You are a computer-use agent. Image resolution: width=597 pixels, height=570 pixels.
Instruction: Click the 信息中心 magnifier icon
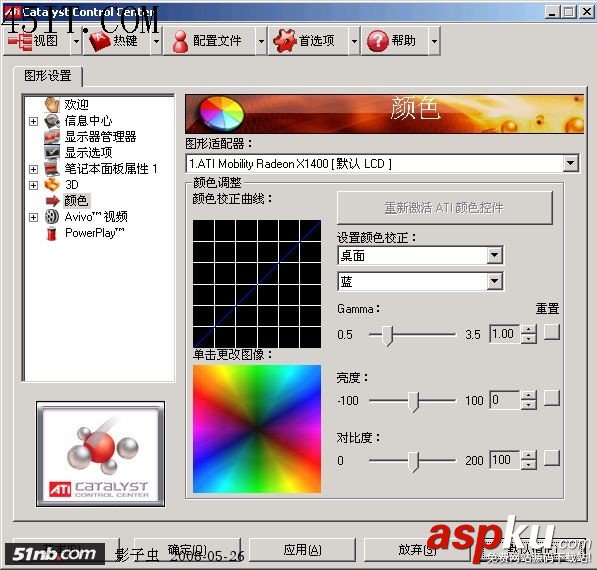coord(52,121)
